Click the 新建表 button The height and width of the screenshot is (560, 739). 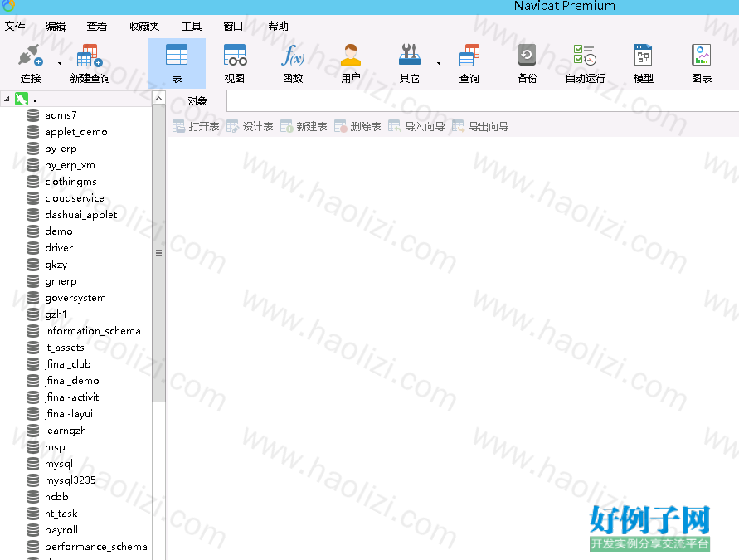tap(304, 126)
